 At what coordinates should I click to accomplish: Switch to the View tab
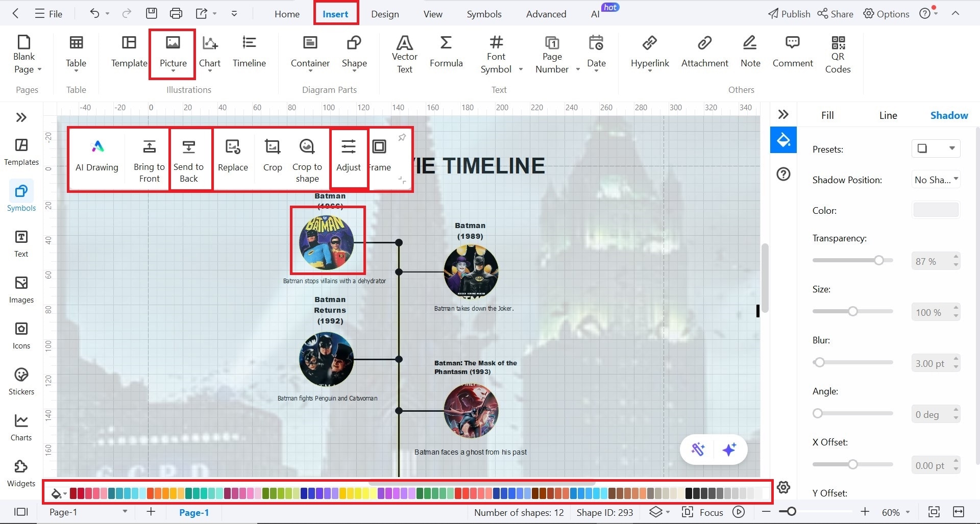pyautogui.click(x=433, y=14)
